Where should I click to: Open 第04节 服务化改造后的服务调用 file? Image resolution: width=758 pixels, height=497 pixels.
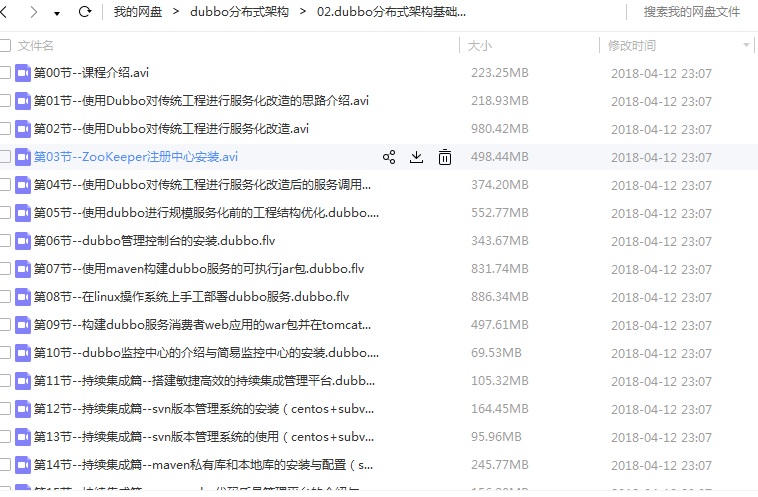pyautogui.click(x=203, y=185)
